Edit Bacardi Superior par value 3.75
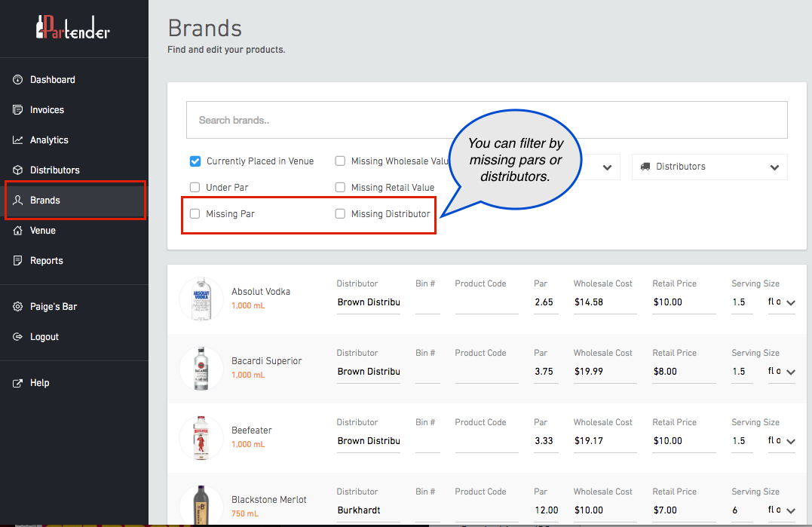The width and height of the screenshot is (812, 527). [x=546, y=372]
